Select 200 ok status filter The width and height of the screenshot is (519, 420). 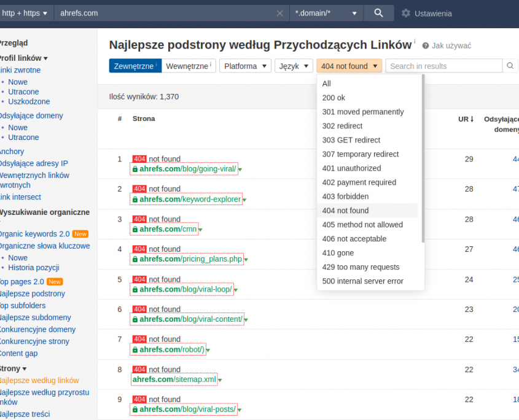click(367, 98)
